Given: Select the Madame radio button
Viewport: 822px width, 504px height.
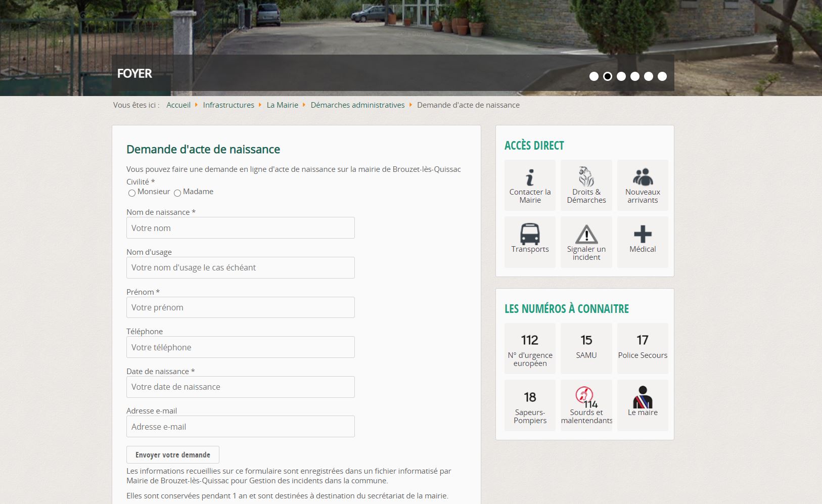Looking at the screenshot, I should (x=177, y=193).
